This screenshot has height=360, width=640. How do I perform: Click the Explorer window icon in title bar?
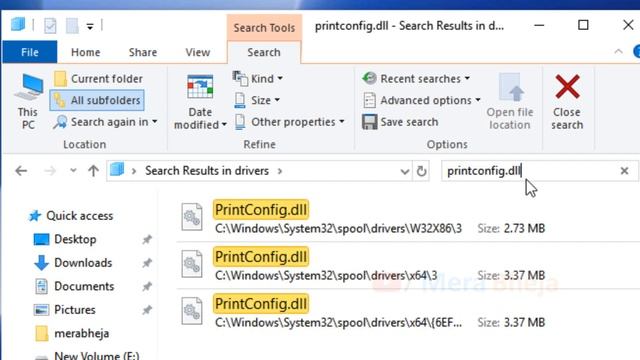click(18, 24)
